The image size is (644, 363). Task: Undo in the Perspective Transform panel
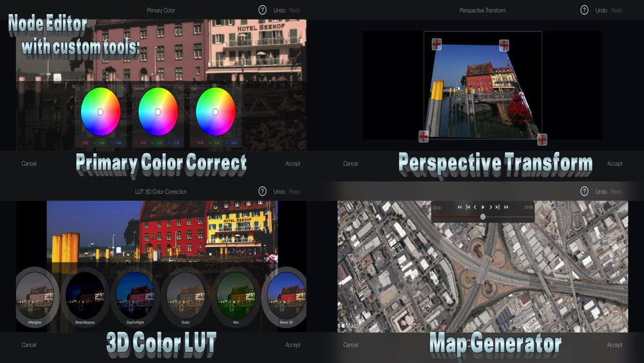pyautogui.click(x=601, y=10)
